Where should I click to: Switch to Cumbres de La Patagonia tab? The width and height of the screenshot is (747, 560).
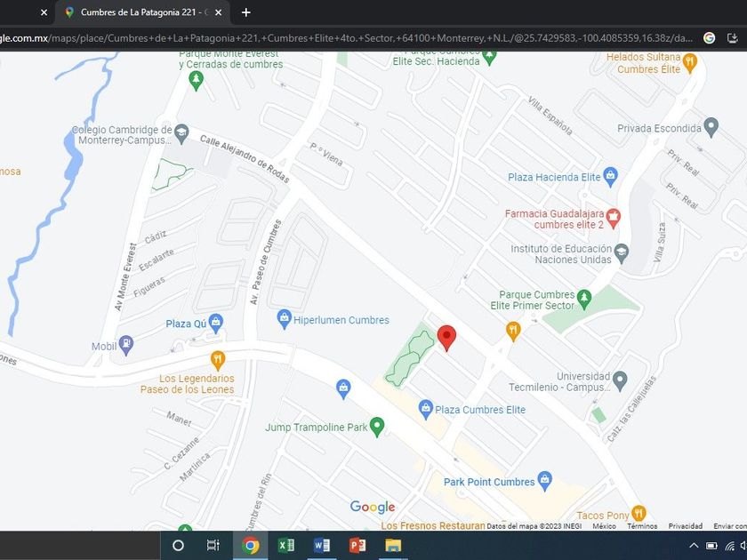click(x=143, y=12)
